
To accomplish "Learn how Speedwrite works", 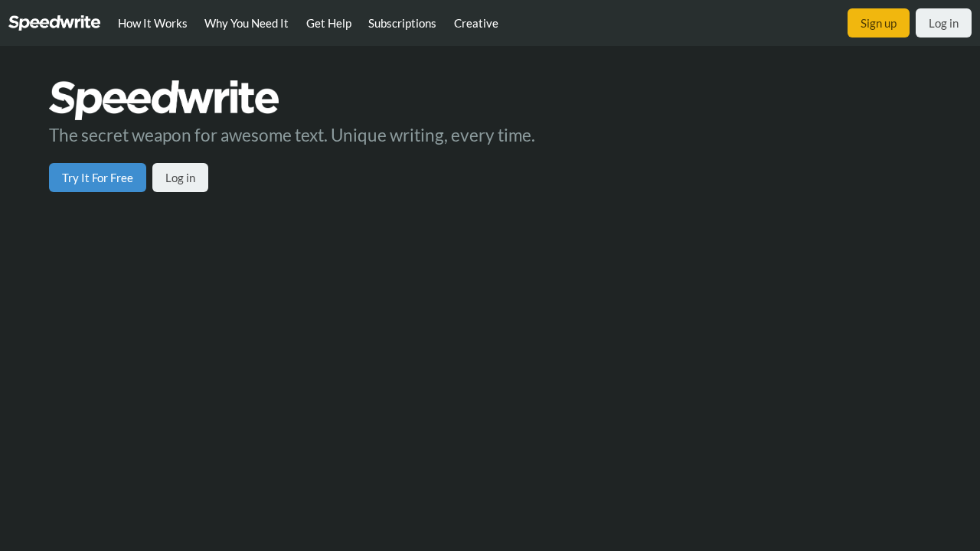I will point(152,22).
